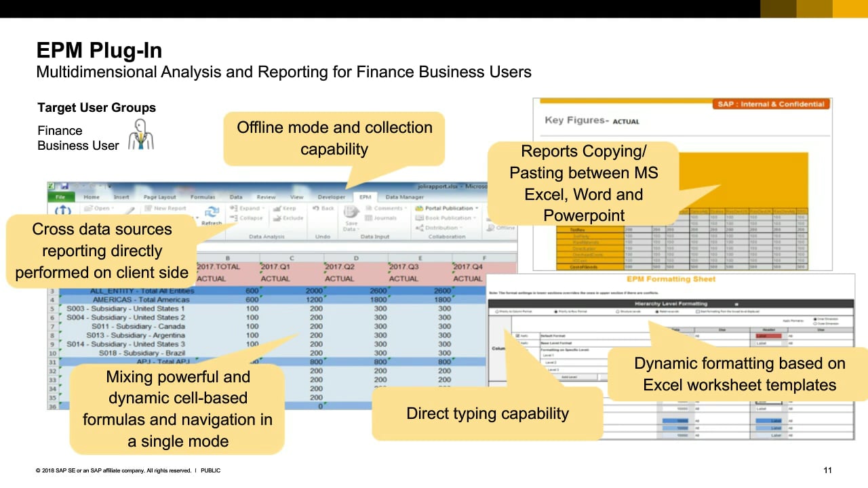This screenshot has width=868, height=488.
Task: Click the red Label header swatch
Action: click(770, 335)
